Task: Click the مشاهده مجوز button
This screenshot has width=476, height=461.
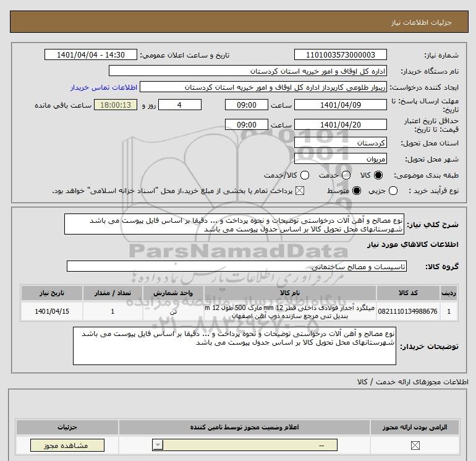Action: [x=67, y=446]
